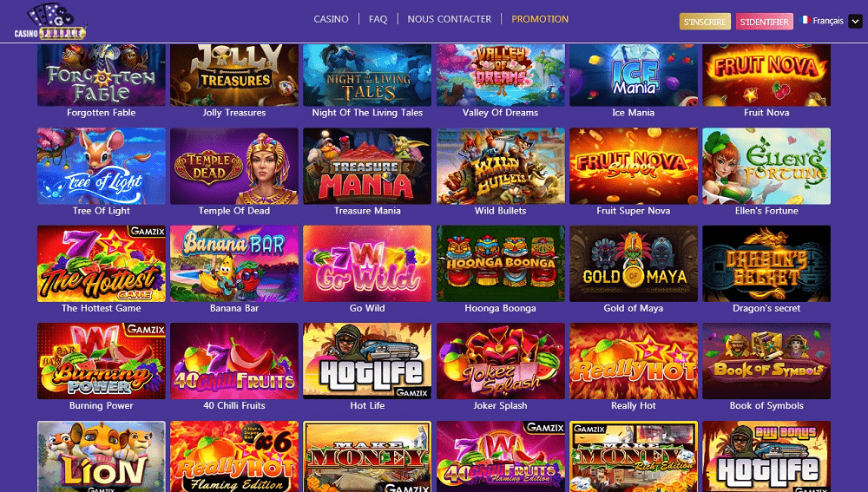The width and height of the screenshot is (868, 492).
Task: Launch the Treasure Mania game tile
Action: 367,166
